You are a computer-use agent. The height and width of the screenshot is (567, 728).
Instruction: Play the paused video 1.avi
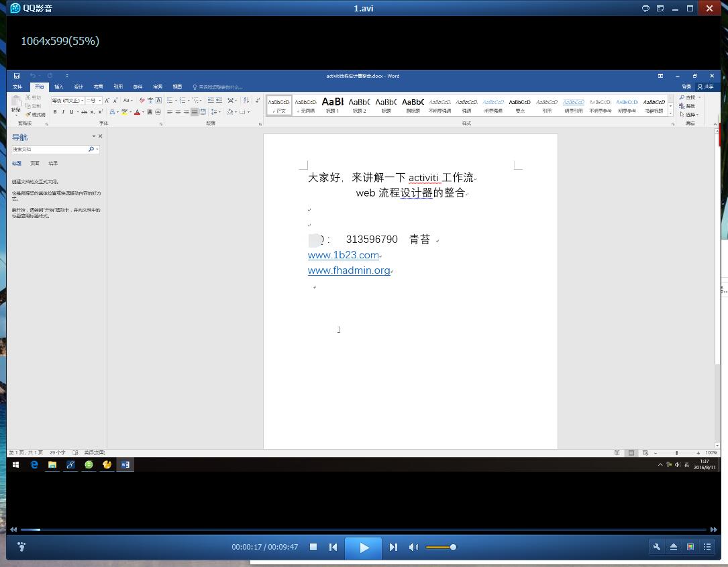(364, 548)
